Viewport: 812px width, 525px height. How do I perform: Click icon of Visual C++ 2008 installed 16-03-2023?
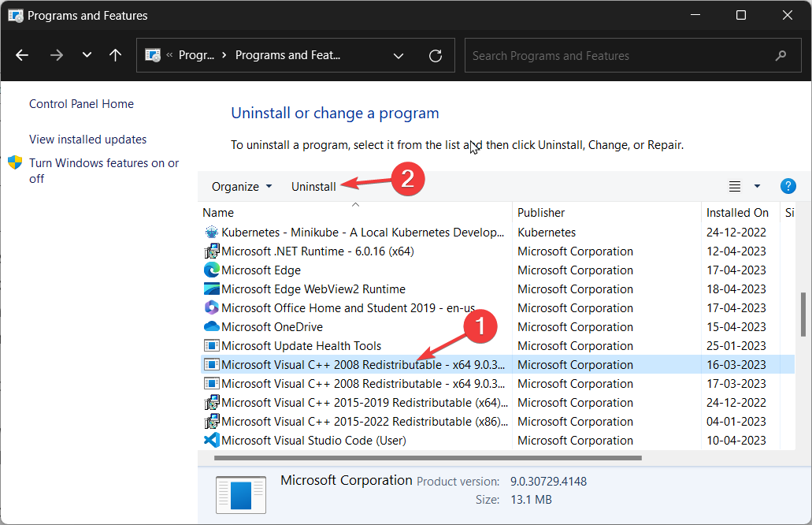(x=211, y=365)
